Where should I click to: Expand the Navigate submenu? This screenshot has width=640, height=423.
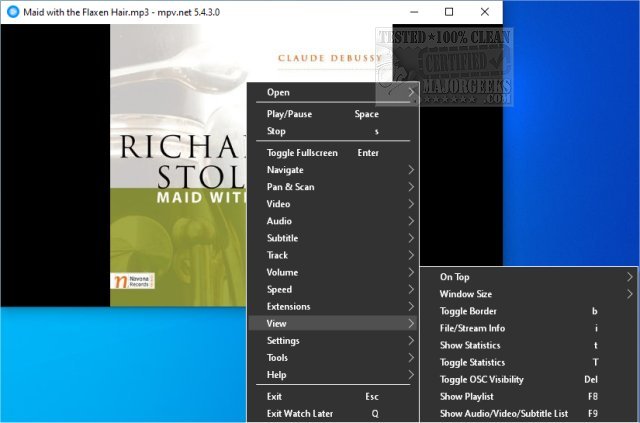(333, 170)
